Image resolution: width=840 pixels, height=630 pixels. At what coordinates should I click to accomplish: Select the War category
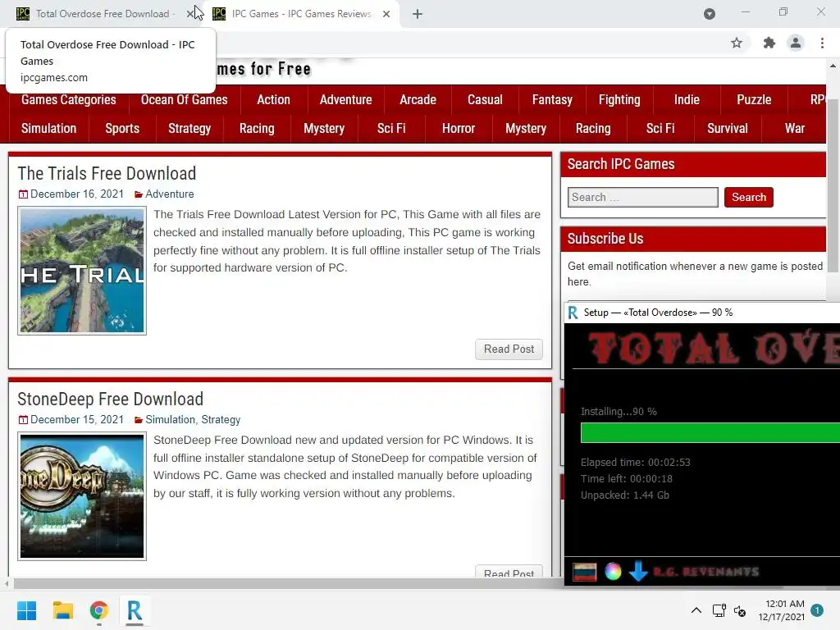794,129
